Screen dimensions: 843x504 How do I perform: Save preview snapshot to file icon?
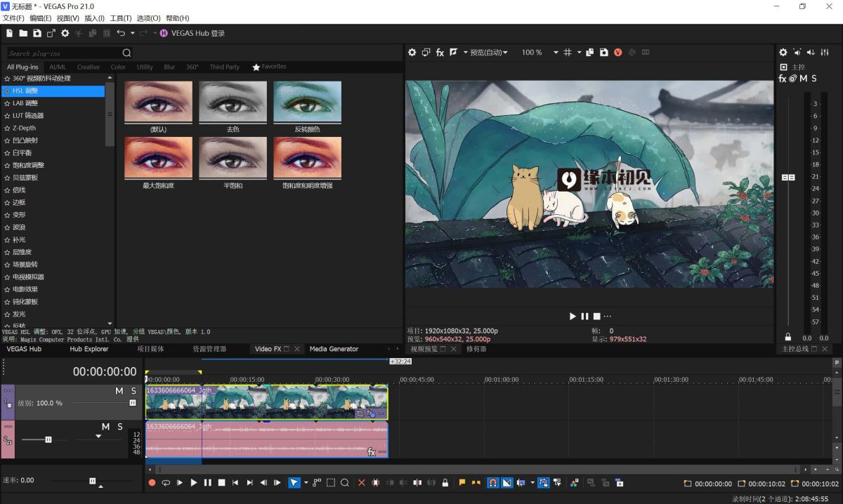tap(603, 52)
